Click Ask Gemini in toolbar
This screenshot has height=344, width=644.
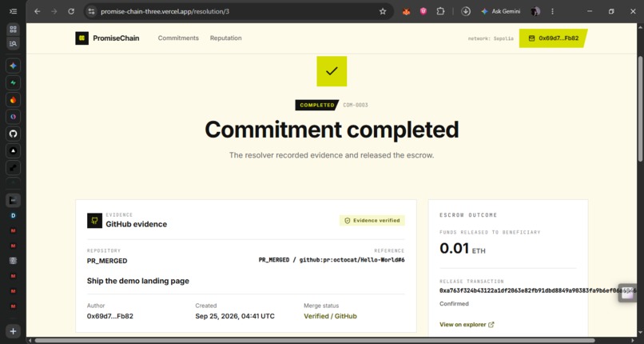tap(501, 11)
